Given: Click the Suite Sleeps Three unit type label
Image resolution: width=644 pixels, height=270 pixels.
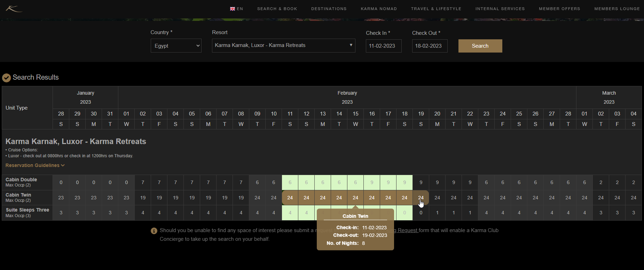Looking at the screenshot, I should click(28, 210).
